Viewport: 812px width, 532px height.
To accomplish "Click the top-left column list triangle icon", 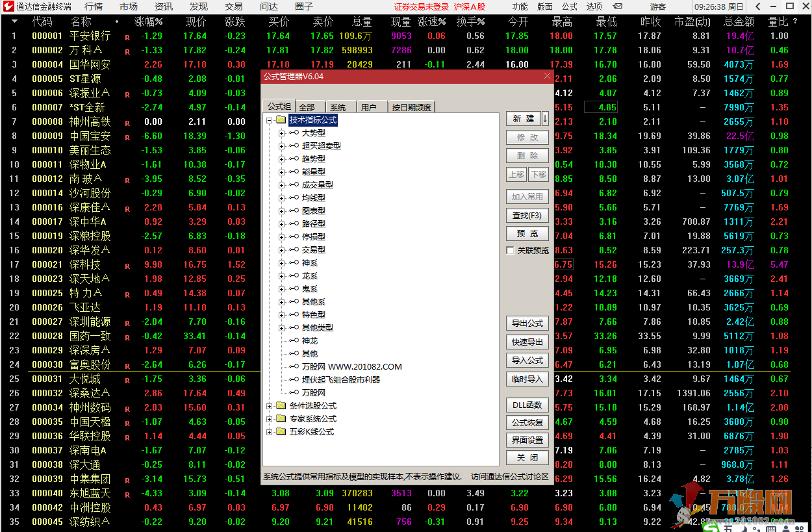I will (14, 21).
